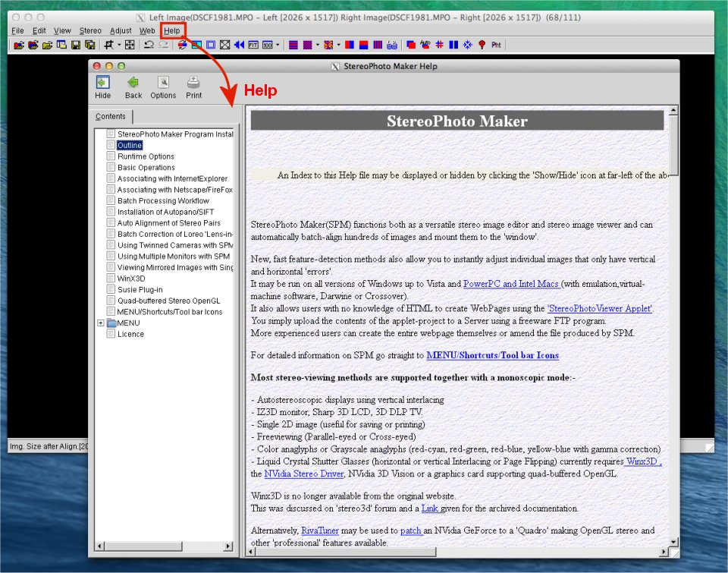728x573 pixels.
Task: Select the color anaglyph grid icon
Action: (x=328, y=45)
